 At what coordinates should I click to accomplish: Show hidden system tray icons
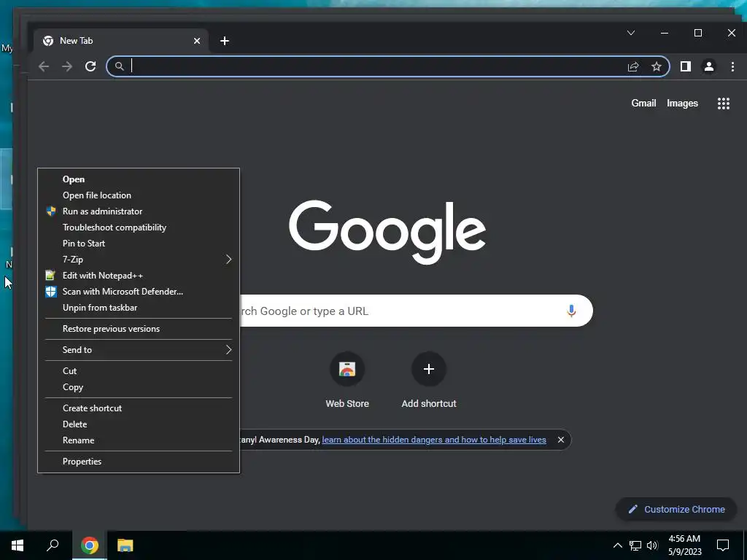tap(617, 545)
